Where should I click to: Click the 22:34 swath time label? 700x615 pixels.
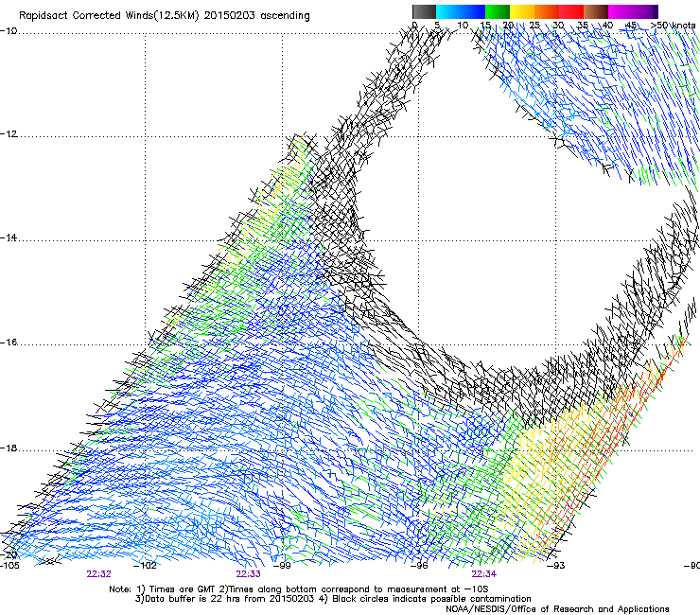click(484, 574)
